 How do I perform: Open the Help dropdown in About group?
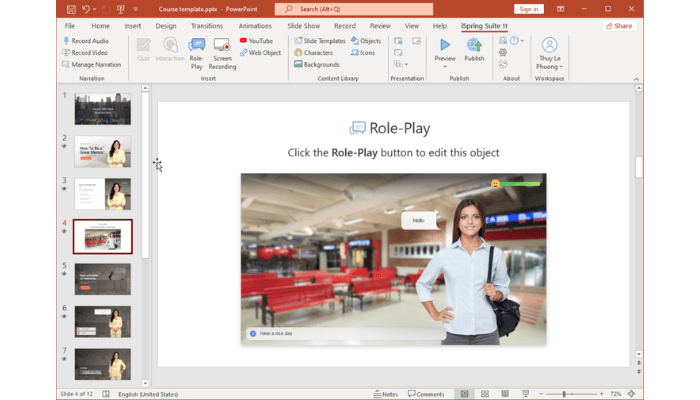pyautogui.click(x=517, y=41)
